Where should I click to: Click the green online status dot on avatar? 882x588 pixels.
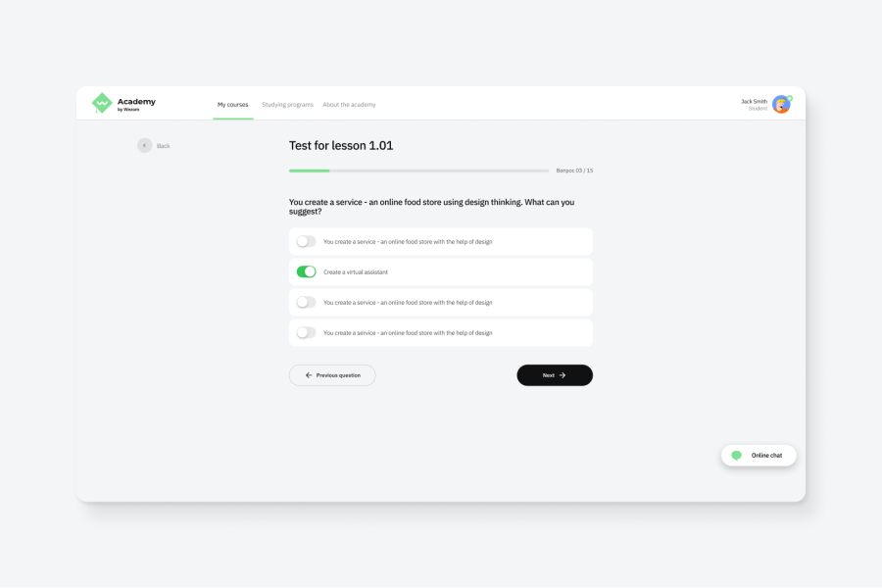(789, 98)
